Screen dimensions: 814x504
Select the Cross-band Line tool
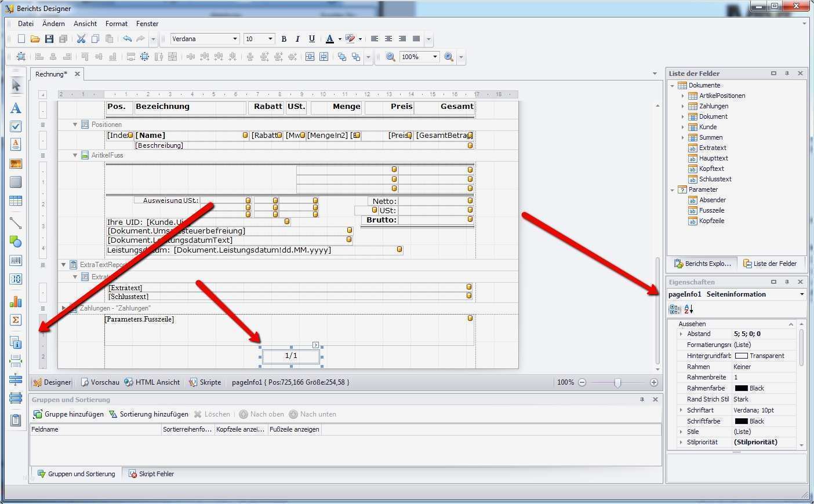coord(16,379)
